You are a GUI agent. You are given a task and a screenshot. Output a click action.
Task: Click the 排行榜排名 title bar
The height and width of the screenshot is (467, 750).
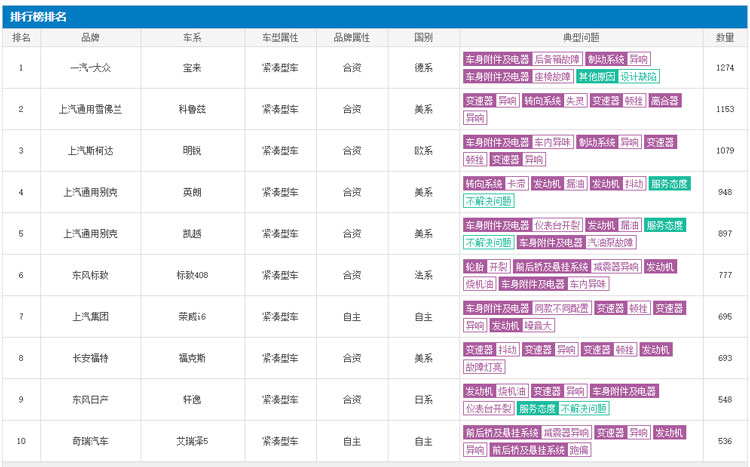pyautogui.click(x=40, y=16)
